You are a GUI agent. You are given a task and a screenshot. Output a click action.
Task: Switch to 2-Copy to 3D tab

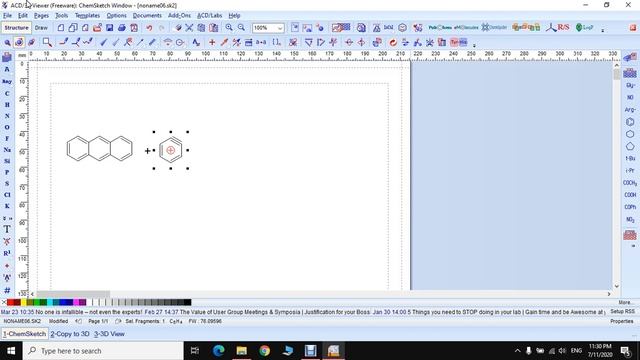point(70,334)
